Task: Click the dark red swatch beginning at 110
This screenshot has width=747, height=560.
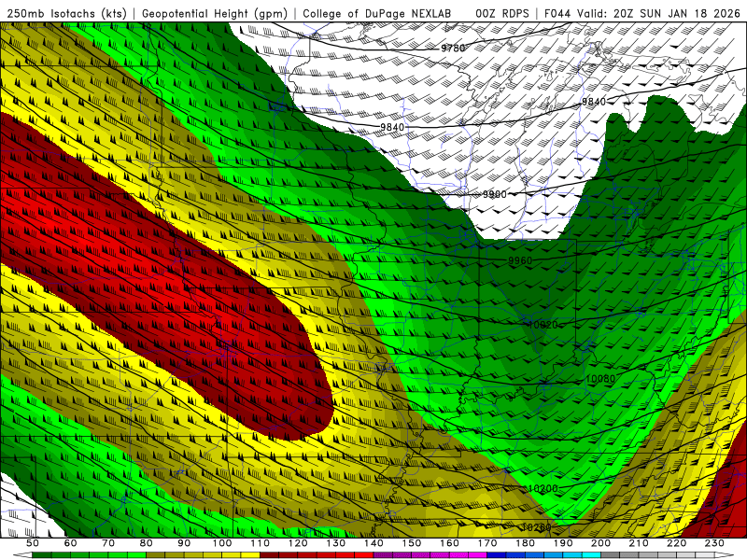Action: (x=269, y=555)
